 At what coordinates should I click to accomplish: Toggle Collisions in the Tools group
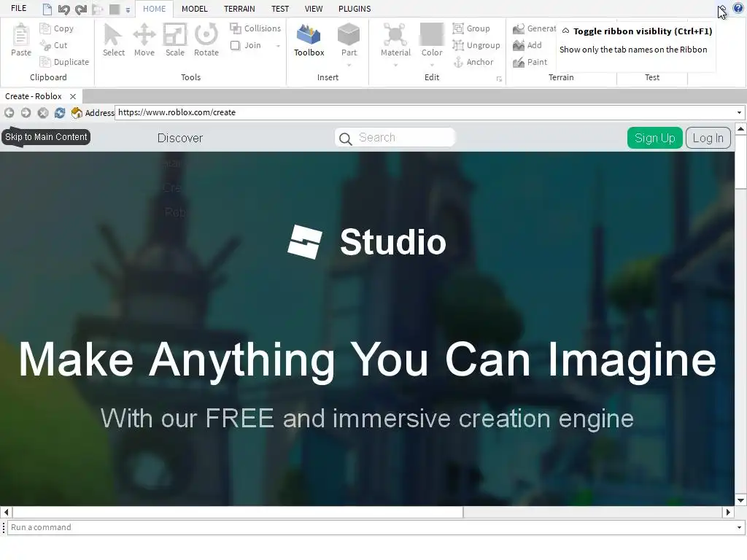[x=256, y=28]
